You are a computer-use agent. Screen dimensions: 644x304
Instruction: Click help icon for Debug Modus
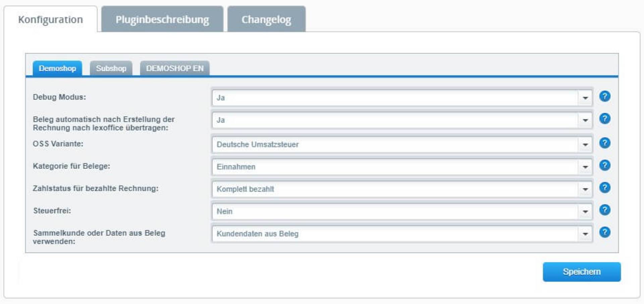click(604, 97)
